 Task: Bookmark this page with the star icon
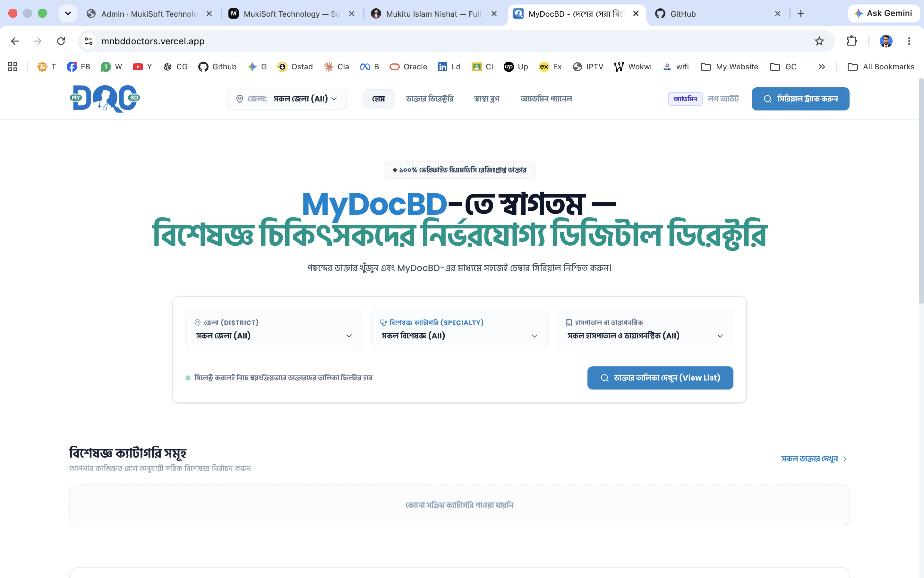[819, 41]
